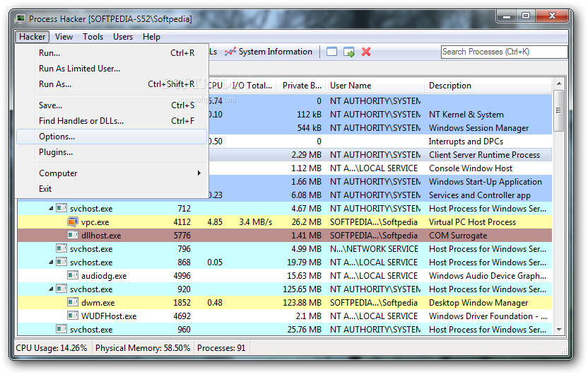Image resolution: width=588 pixels, height=375 pixels.
Task: Click the vertical scrollbar thumb
Action: (x=559, y=110)
